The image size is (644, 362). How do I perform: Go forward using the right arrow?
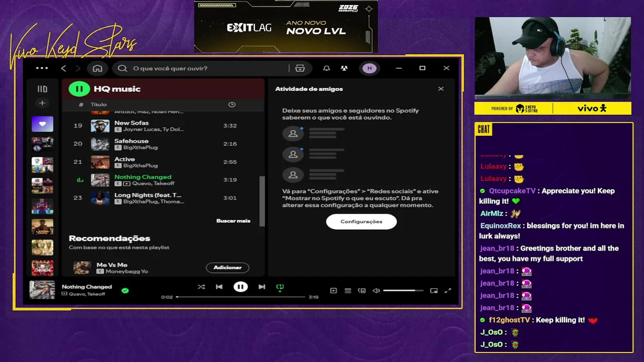tap(78, 68)
